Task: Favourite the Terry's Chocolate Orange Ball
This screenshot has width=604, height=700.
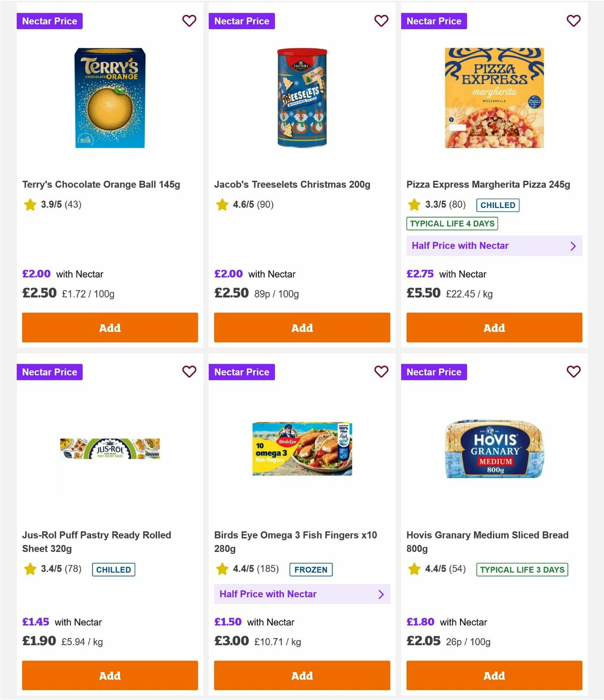Action: [189, 21]
